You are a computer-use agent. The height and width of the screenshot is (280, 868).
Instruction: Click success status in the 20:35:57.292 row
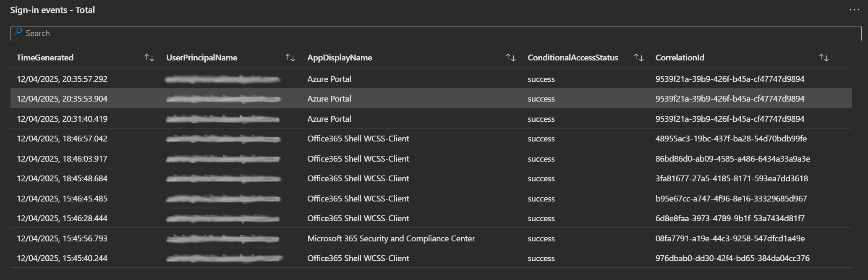click(x=541, y=79)
